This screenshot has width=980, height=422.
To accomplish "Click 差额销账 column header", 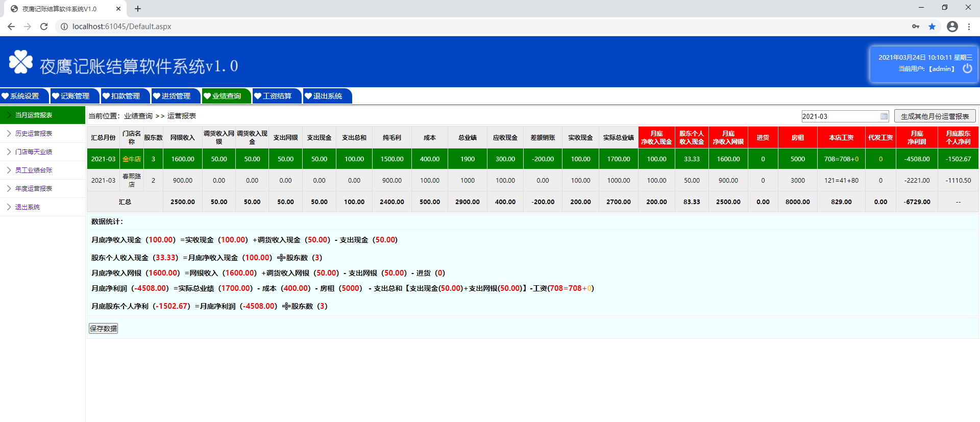I will pyautogui.click(x=543, y=138).
